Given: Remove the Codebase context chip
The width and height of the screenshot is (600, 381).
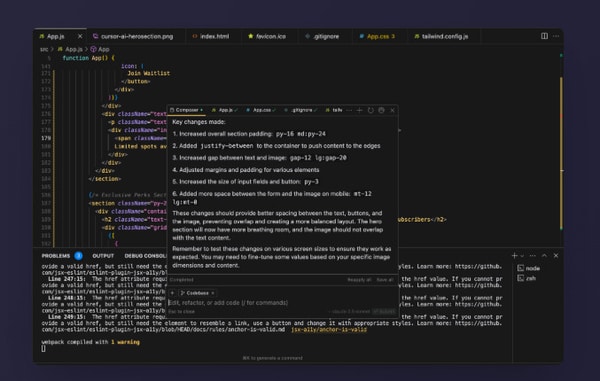Looking at the screenshot, I should [213, 293].
